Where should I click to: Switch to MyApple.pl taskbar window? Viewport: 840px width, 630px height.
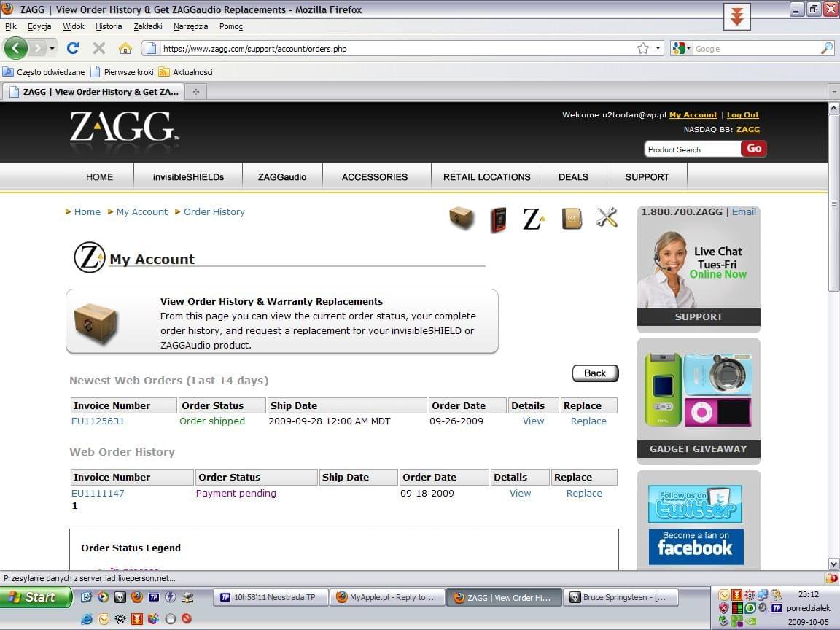point(389,597)
